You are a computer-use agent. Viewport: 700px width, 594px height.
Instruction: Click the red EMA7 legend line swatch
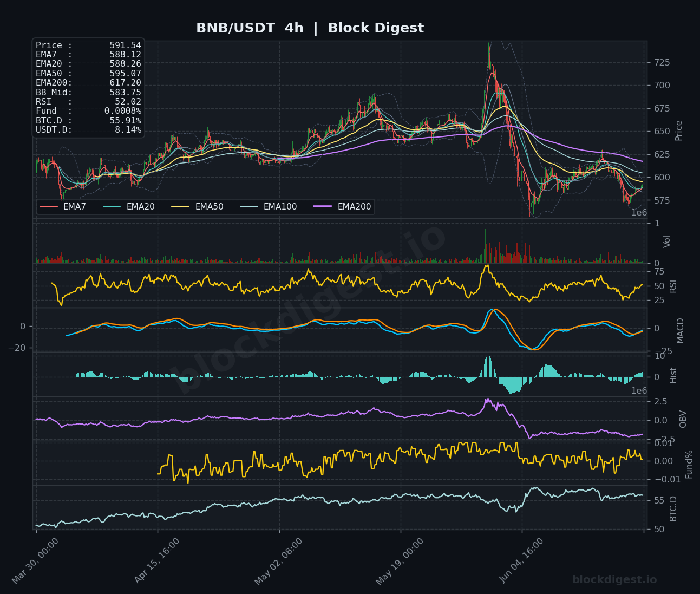tap(49, 207)
